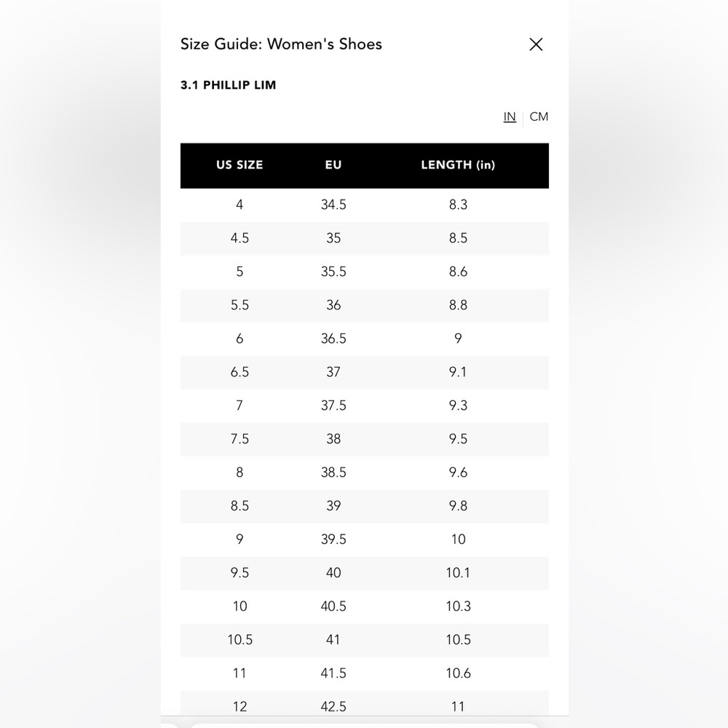
Task: Select the IN unit option
Action: (x=510, y=116)
